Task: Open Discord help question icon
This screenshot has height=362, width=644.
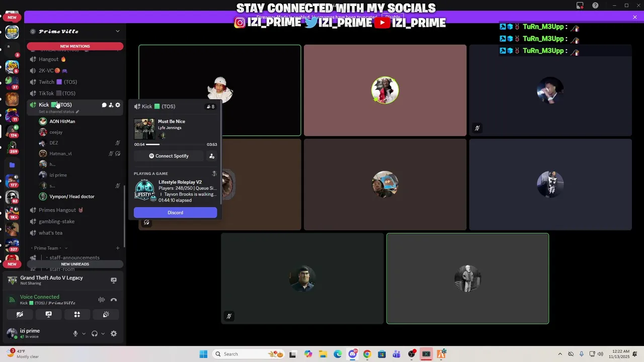Action: (595, 6)
